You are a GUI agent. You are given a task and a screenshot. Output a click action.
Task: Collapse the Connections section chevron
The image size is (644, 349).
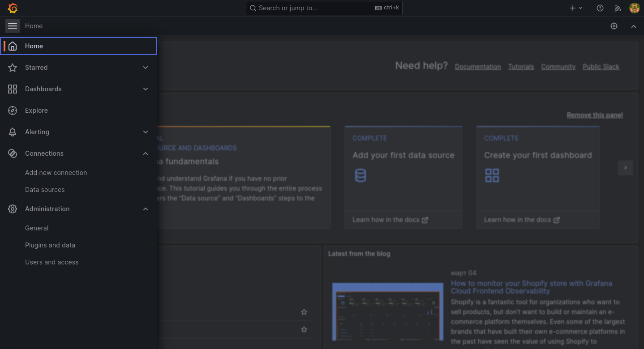pyautogui.click(x=146, y=153)
